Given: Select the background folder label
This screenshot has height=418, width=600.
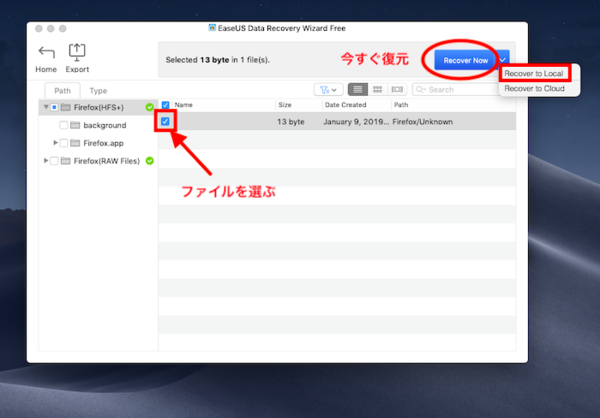Looking at the screenshot, I should 105,125.
